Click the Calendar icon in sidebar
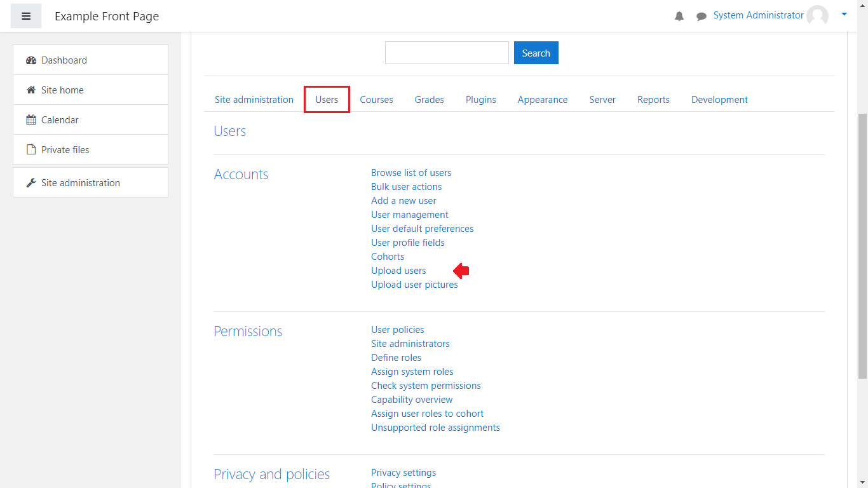The height and width of the screenshot is (488, 868). [31, 120]
